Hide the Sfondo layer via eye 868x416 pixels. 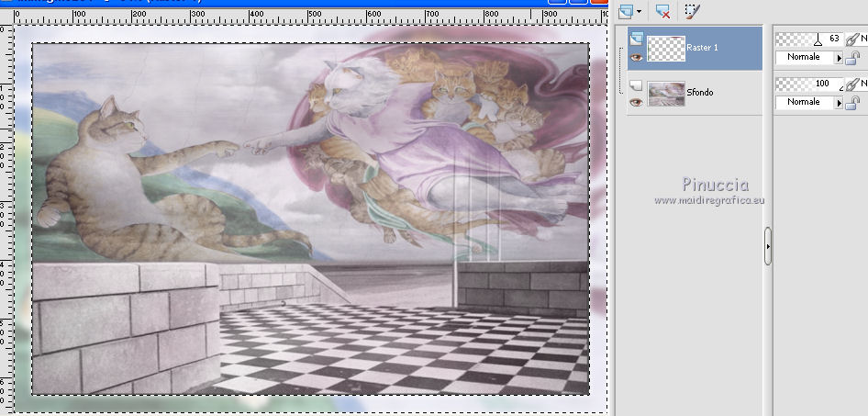pyautogui.click(x=636, y=102)
